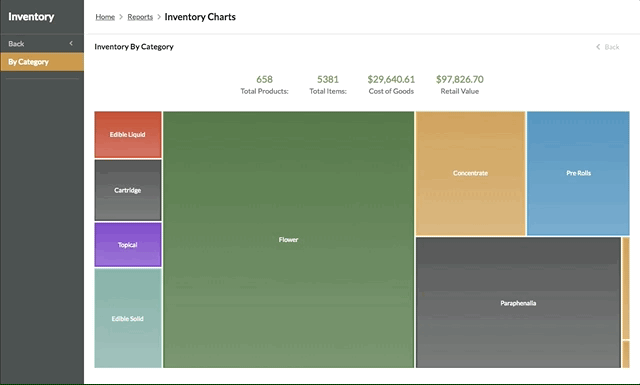This screenshot has width=640, height=385.
Task: Select the Paraphenalia treemap tile
Action: [518, 303]
